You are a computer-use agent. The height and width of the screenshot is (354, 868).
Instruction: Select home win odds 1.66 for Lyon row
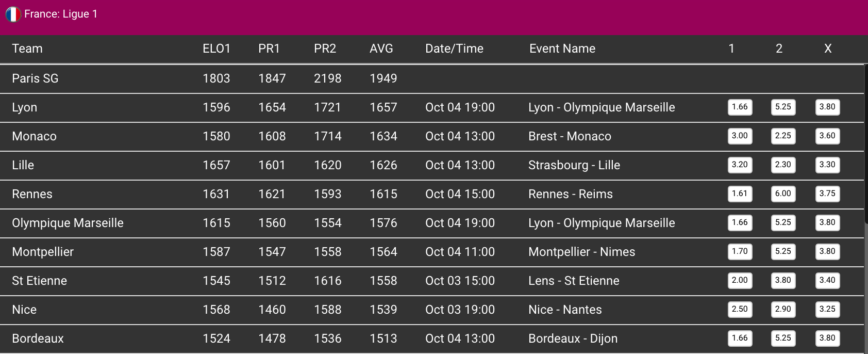point(740,107)
